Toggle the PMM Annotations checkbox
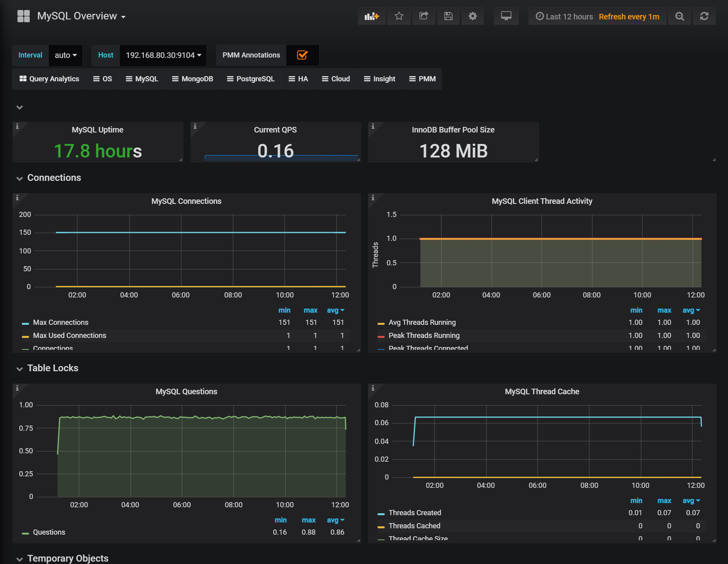This screenshot has width=728, height=564. point(302,55)
